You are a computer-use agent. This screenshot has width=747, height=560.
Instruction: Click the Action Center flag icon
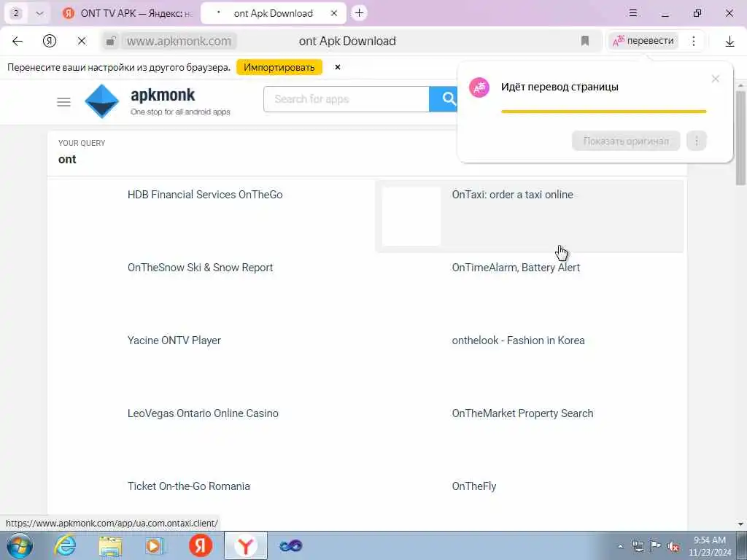(656, 545)
